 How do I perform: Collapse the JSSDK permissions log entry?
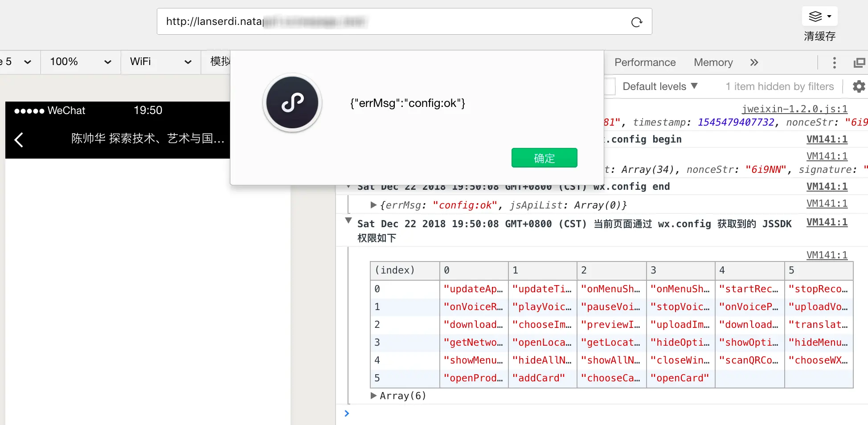coord(348,221)
